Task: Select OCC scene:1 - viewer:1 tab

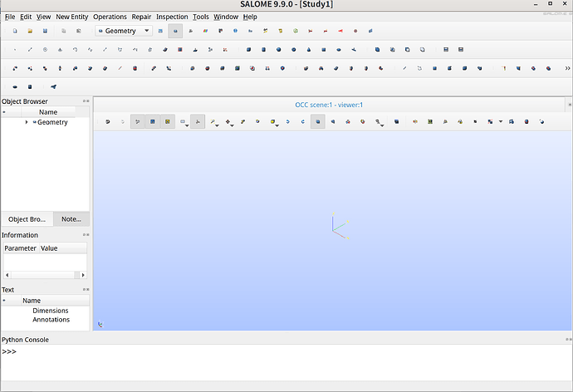Action: coord(329,105)
